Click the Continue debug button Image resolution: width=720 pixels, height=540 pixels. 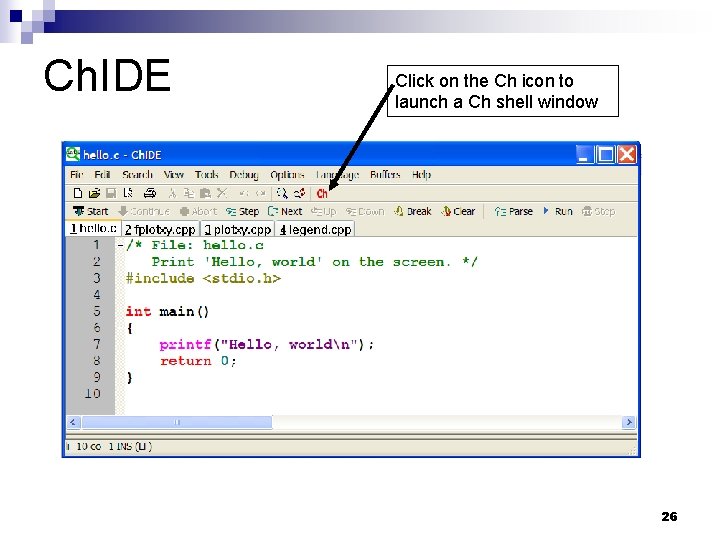(144, 211)
